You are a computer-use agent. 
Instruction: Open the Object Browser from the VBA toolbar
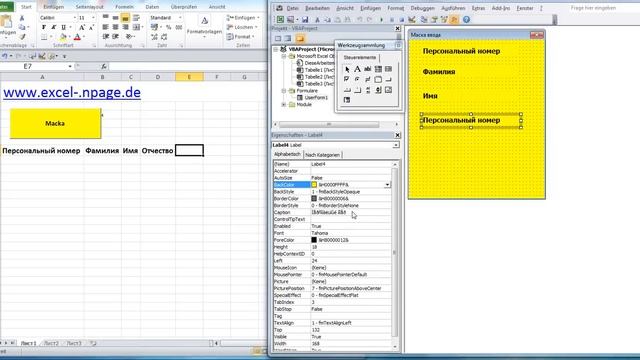(x=444, y=20)
